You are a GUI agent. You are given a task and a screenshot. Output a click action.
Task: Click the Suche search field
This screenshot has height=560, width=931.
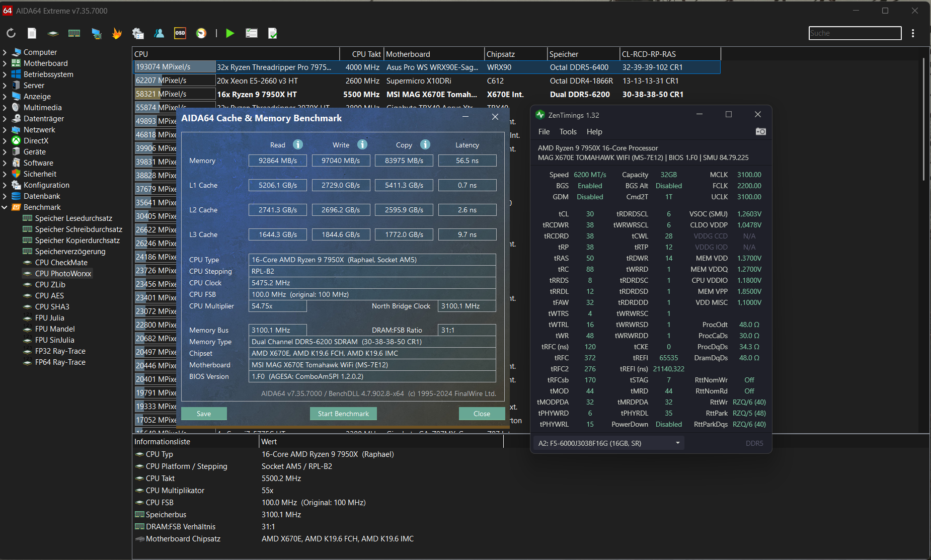tap(855, 33)
